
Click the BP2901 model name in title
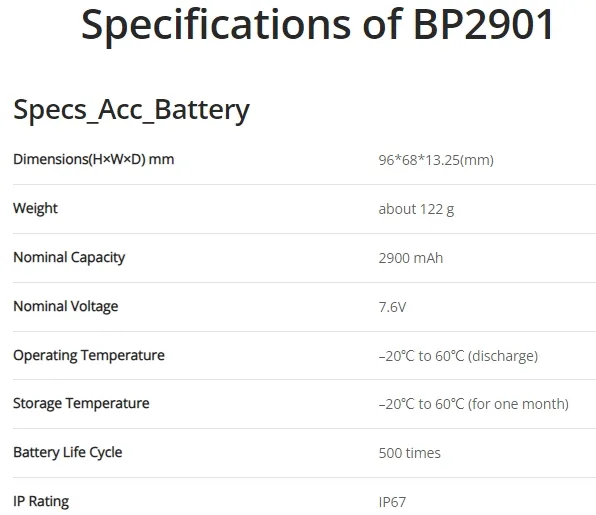click(483, 25)
